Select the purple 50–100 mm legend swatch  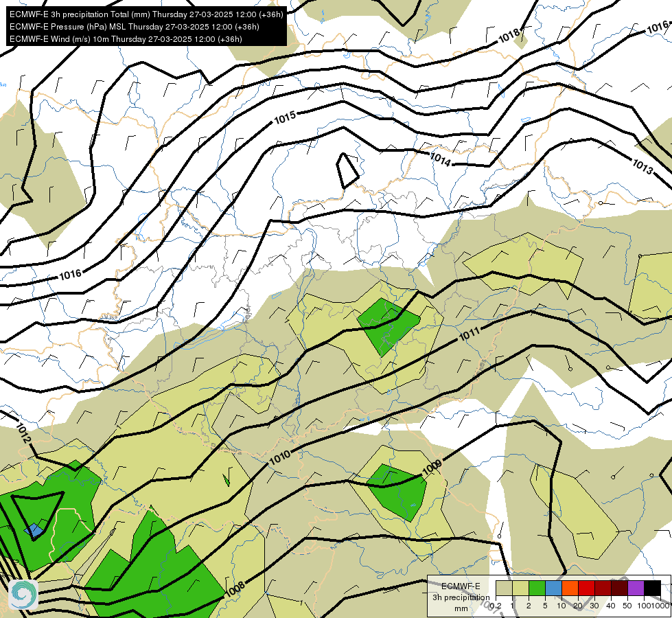(636, 588)
